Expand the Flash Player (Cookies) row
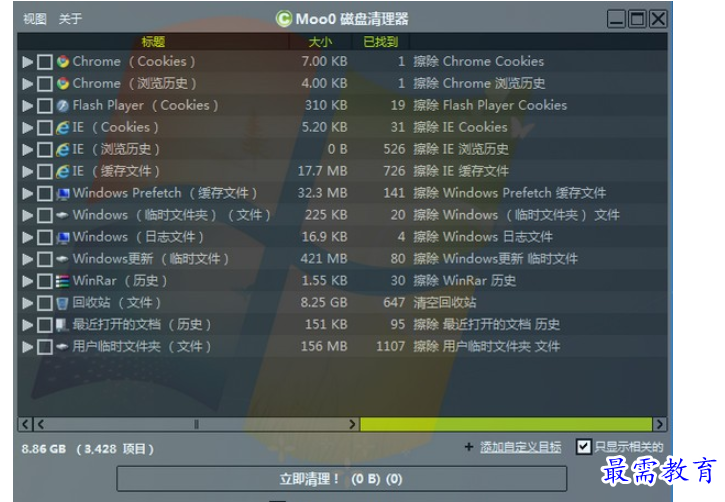 (28, 106)
